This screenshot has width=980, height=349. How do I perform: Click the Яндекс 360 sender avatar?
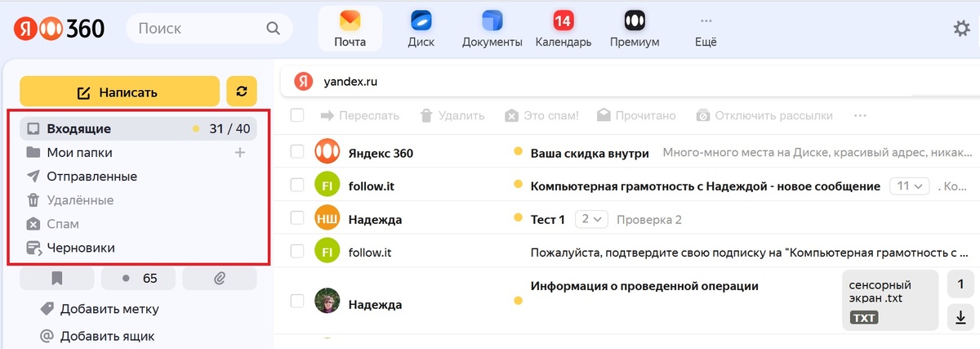tap(327, 152)
